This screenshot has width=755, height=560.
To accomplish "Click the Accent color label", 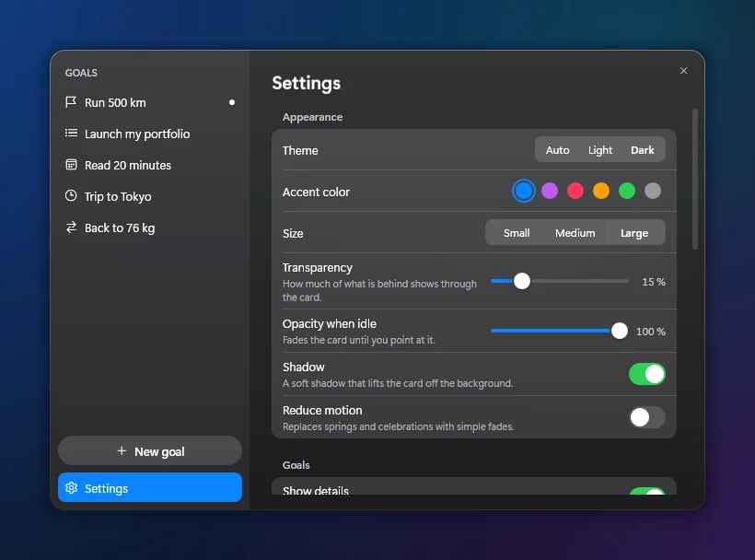I will [316, 192].
